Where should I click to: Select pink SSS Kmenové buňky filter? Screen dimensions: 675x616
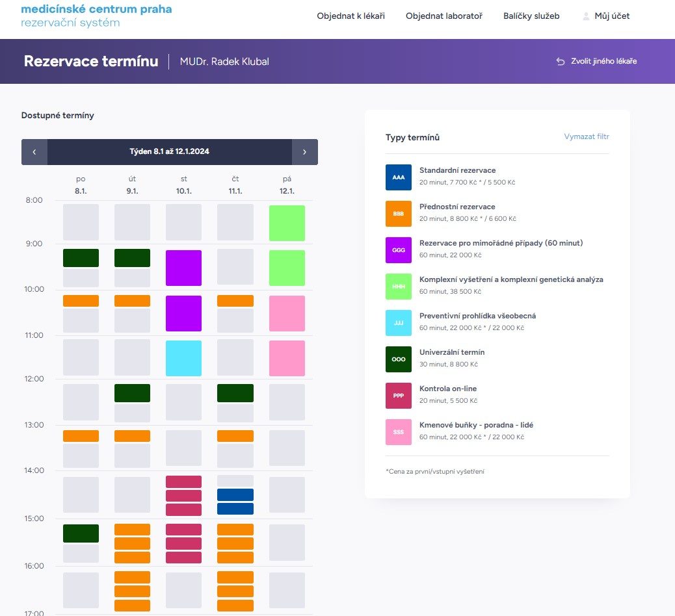pos(399,432)
